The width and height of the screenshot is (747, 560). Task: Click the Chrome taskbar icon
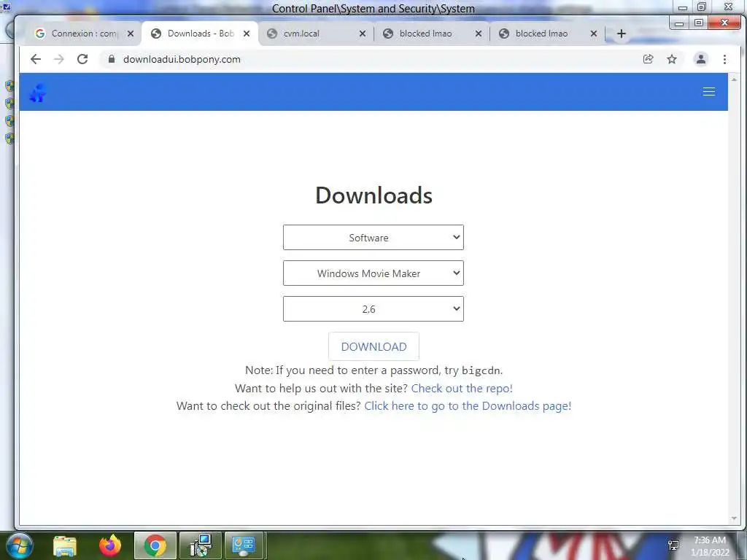155,545
